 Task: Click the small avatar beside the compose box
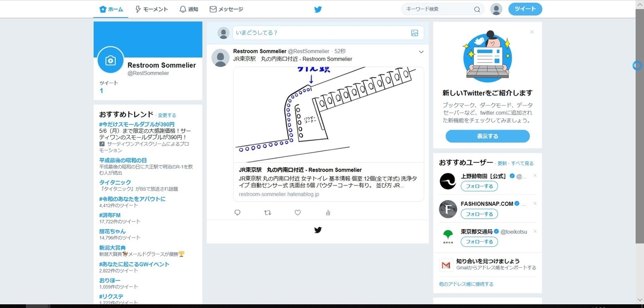point(223,33)
